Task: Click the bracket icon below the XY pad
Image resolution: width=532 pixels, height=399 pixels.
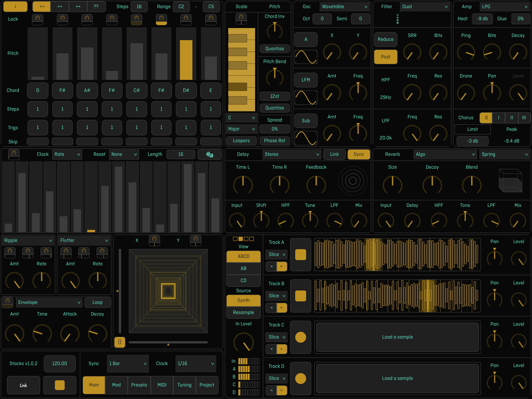Action: 120,342
